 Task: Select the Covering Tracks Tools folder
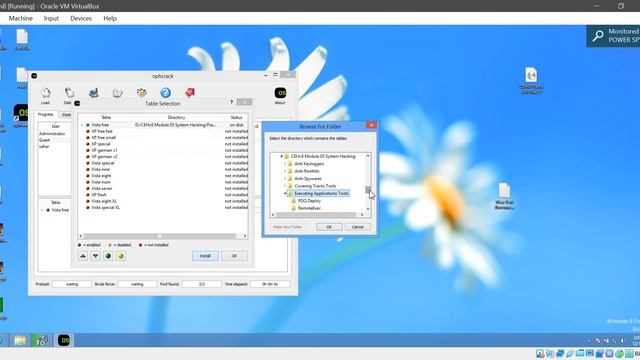312,186
